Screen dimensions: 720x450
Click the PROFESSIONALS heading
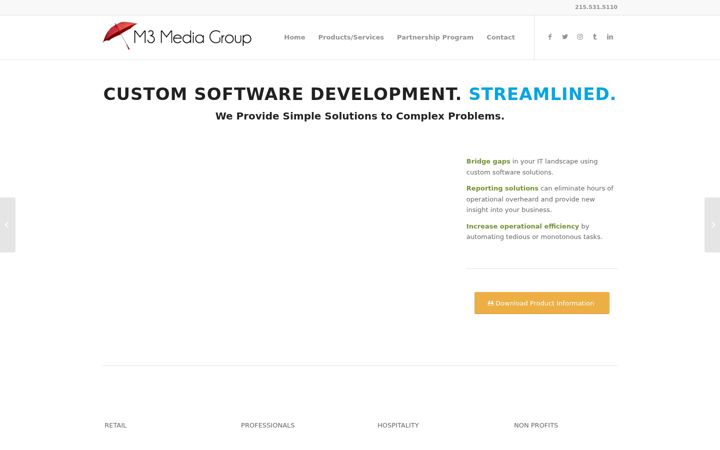click(268, 426)
